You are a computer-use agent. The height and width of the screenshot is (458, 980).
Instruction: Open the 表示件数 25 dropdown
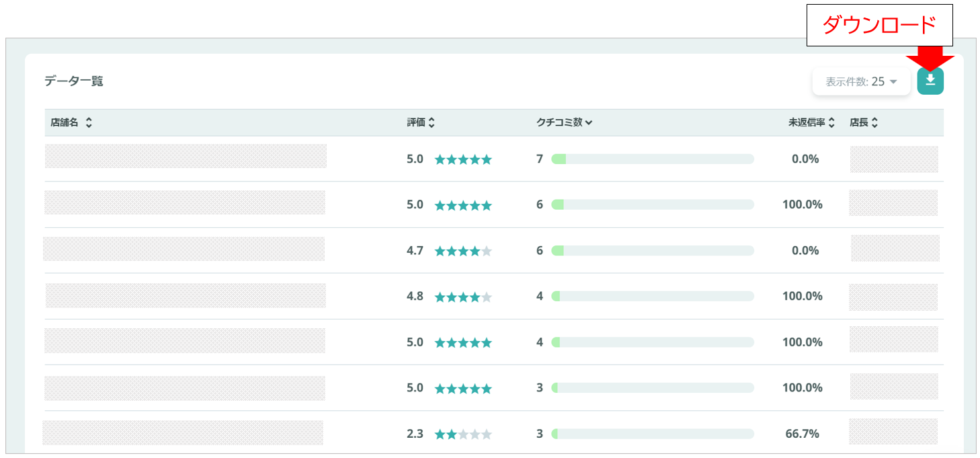click(x=861, y=81)
